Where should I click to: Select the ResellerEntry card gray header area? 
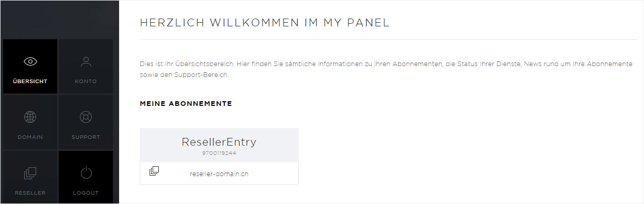219,145
